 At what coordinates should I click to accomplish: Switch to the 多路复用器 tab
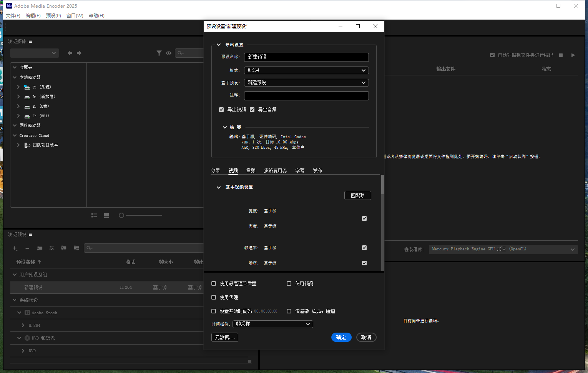[275, 170]
